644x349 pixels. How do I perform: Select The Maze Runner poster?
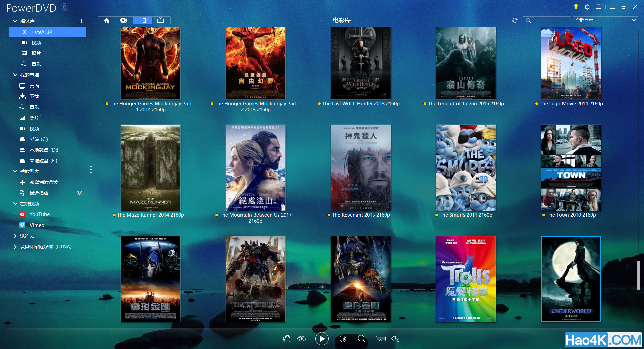(x=151, y=168)
